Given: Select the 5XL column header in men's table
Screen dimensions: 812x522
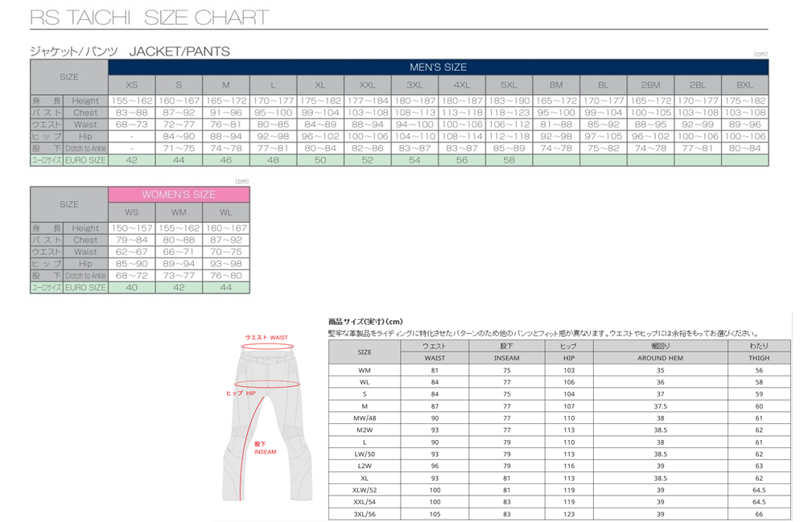Looking at the screenshot, I should pyautogui.click(x=509, y=84).
